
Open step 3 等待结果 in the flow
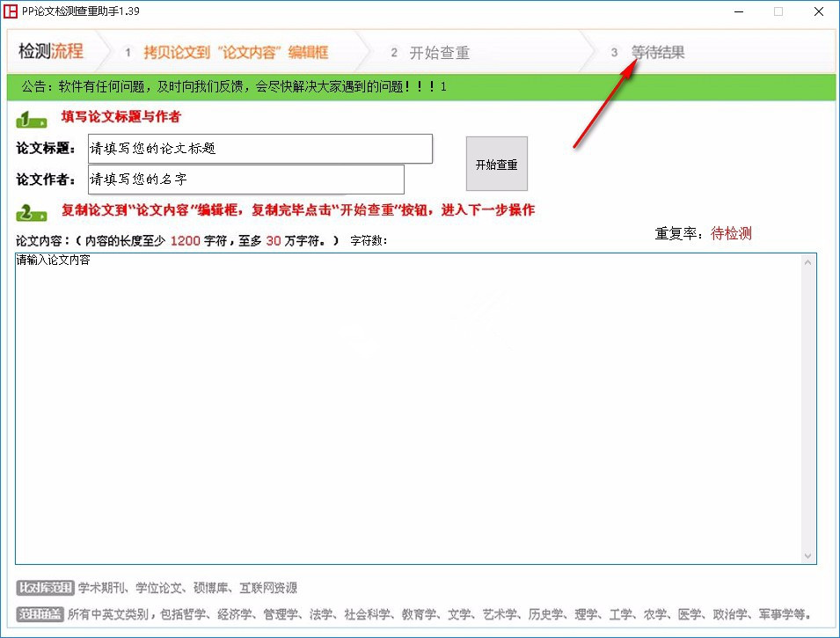(656, 52)
